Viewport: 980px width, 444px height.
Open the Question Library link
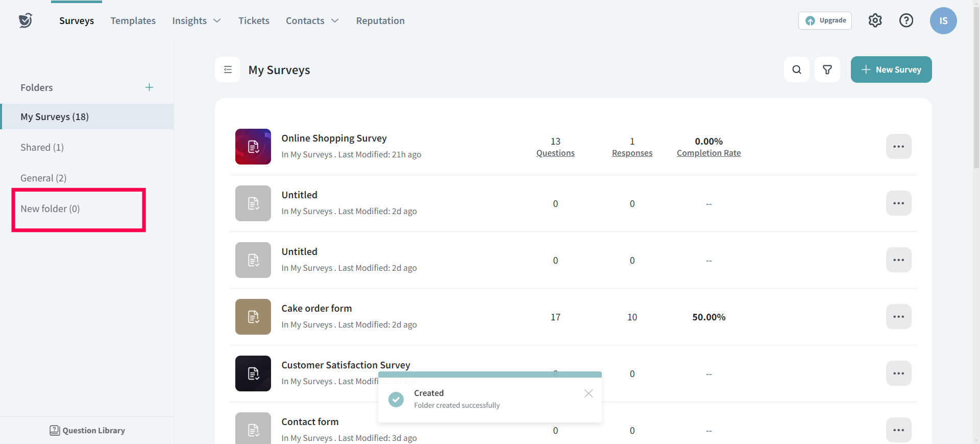[x=87, y=430]
